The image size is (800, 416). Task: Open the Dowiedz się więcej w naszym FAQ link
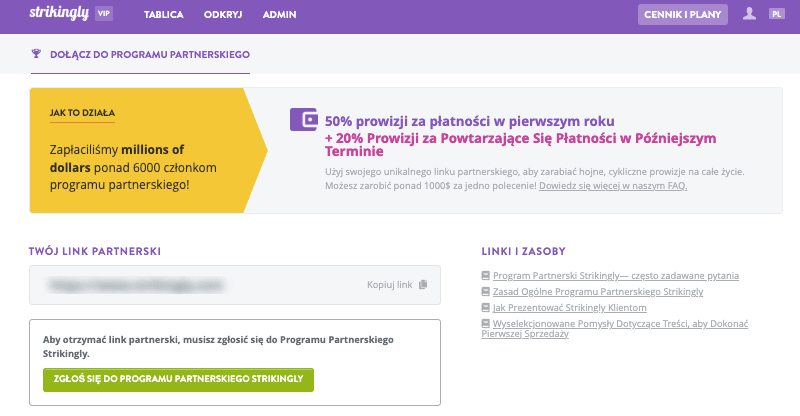click(x=613, y=186)
